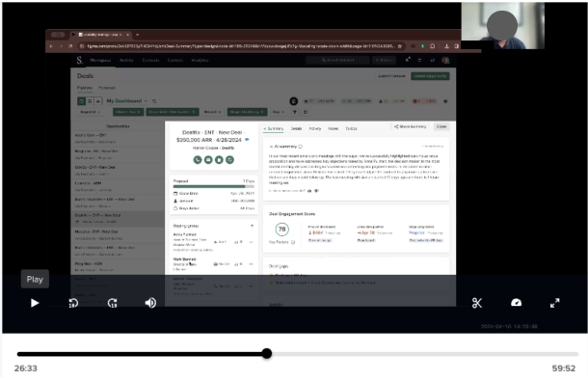The width and height of the screenshot is (588, 382).
Task: Open the Summary tab in deal panel
Action: pos(274,128)
